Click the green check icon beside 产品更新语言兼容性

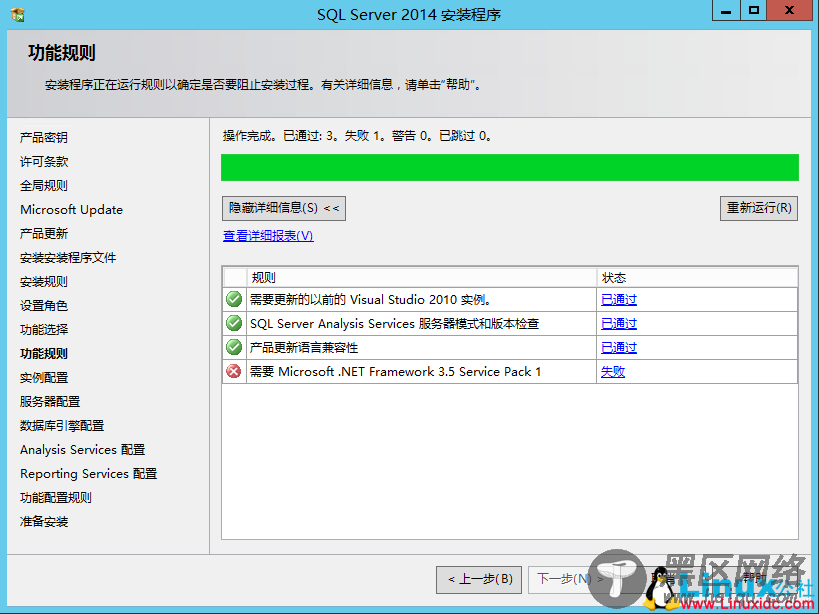coord(233,347)
